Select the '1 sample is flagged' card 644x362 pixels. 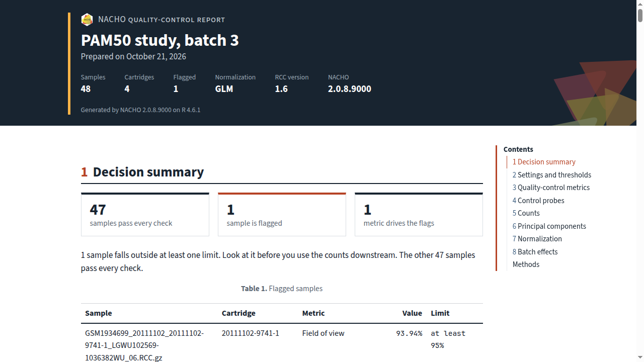tap(282, 215)
